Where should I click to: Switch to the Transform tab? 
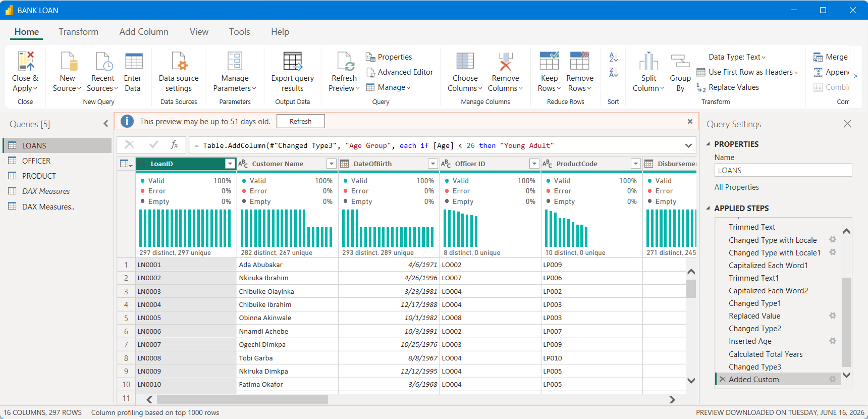[78, 32]
